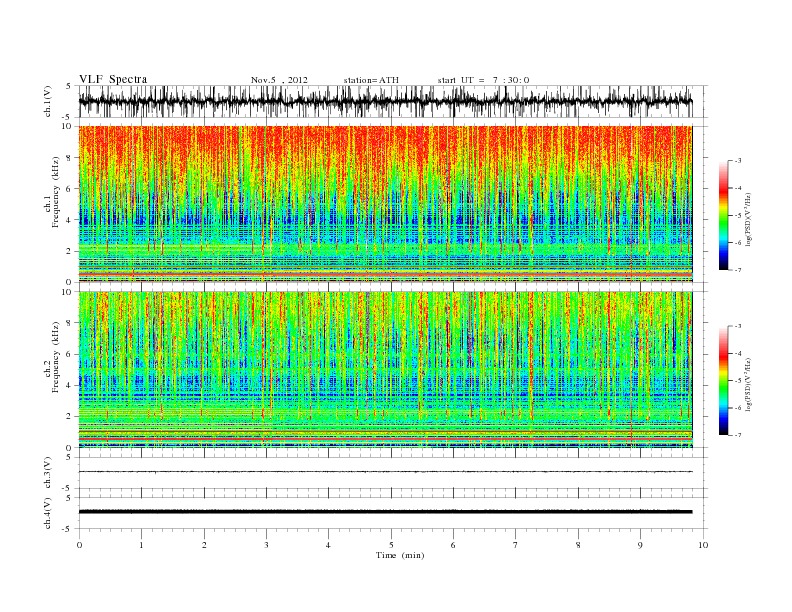The width and height of the screenshot is (792, 612).
Task: Click the time axis tick label "1"
Action: (142, 545)
